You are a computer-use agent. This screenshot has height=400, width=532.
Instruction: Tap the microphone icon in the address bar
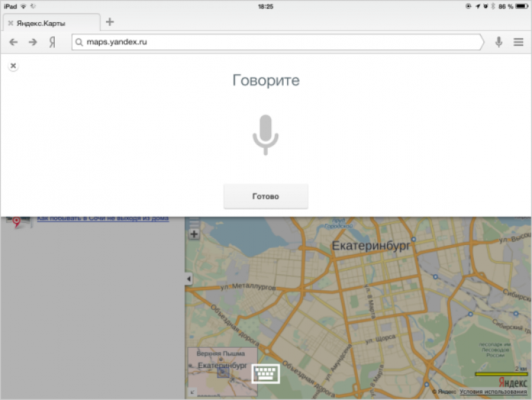(x=499, y=42)
